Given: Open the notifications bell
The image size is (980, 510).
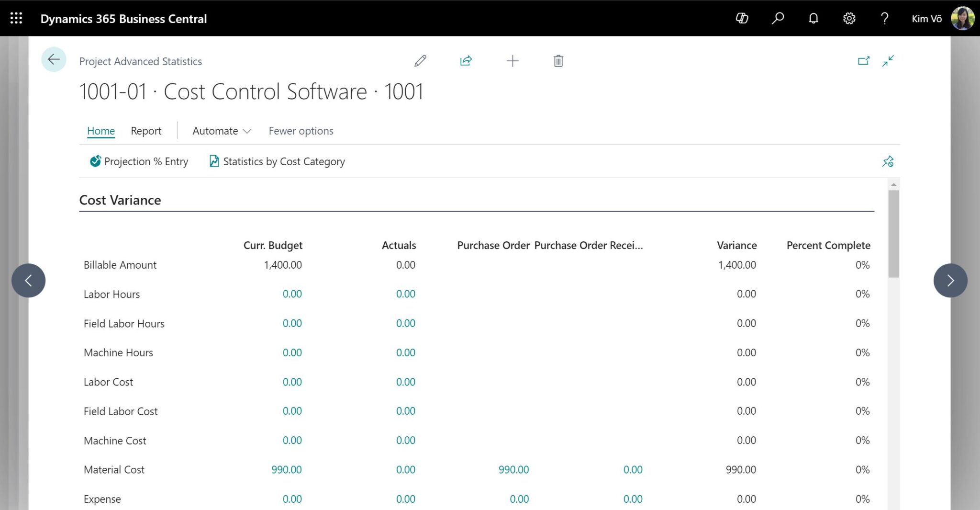Looking at the screenshot, I should point(813,18).
